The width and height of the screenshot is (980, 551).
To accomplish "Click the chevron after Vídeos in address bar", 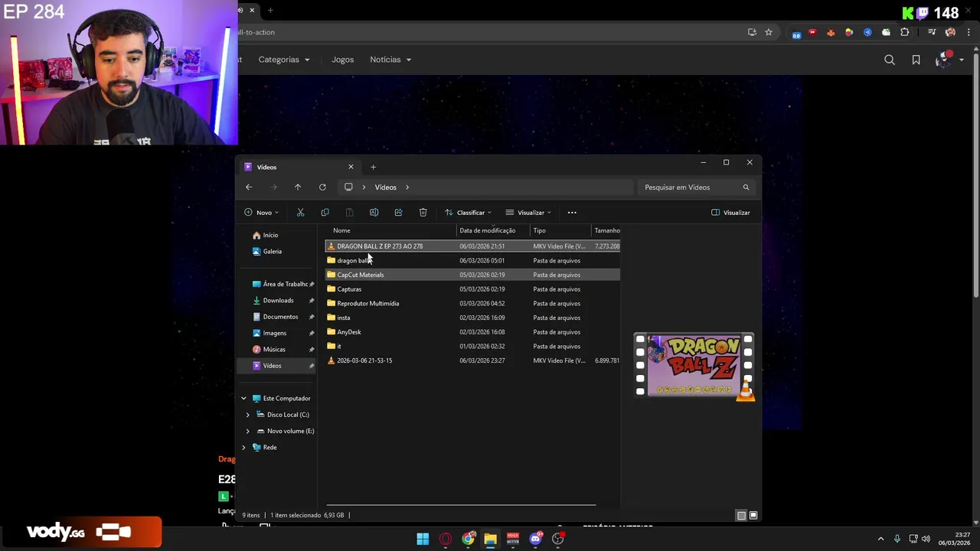I will (407, 187).
